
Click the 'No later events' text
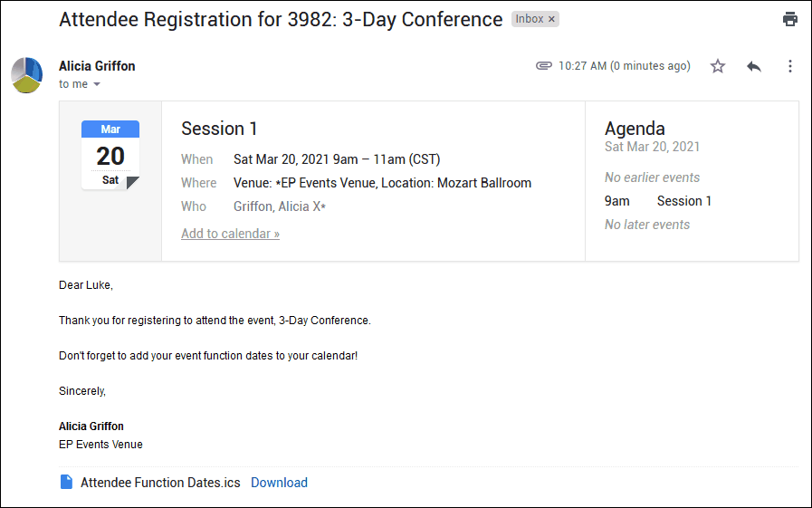click(x=647, y=225)
